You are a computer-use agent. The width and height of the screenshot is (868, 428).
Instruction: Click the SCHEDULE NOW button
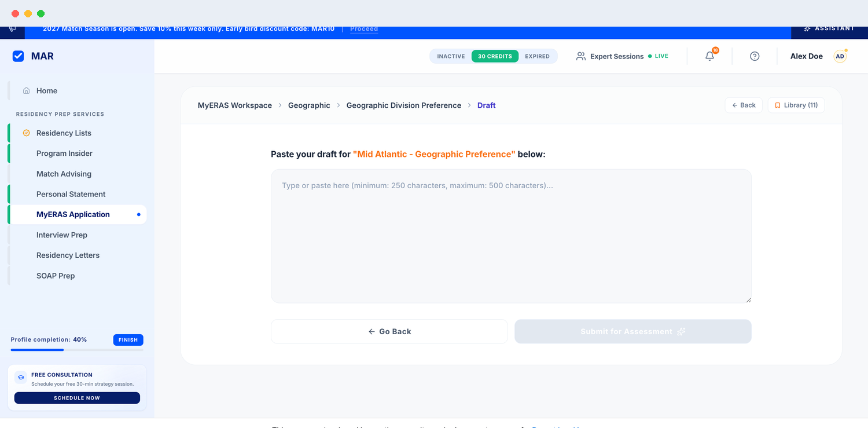[77, 398]
